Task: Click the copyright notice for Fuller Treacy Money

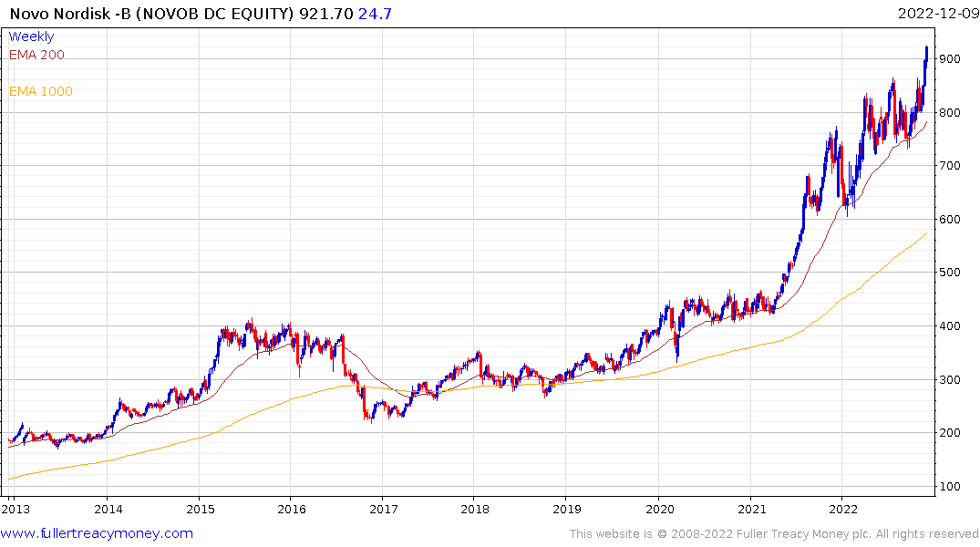Action: point(774,534)
